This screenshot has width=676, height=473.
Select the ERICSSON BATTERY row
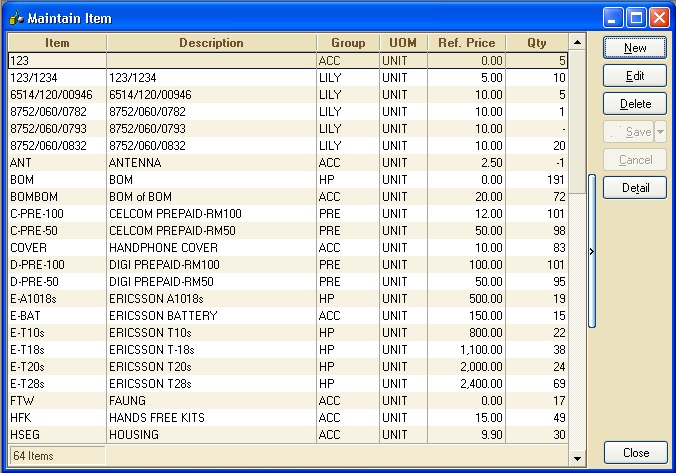click(288, 316)
